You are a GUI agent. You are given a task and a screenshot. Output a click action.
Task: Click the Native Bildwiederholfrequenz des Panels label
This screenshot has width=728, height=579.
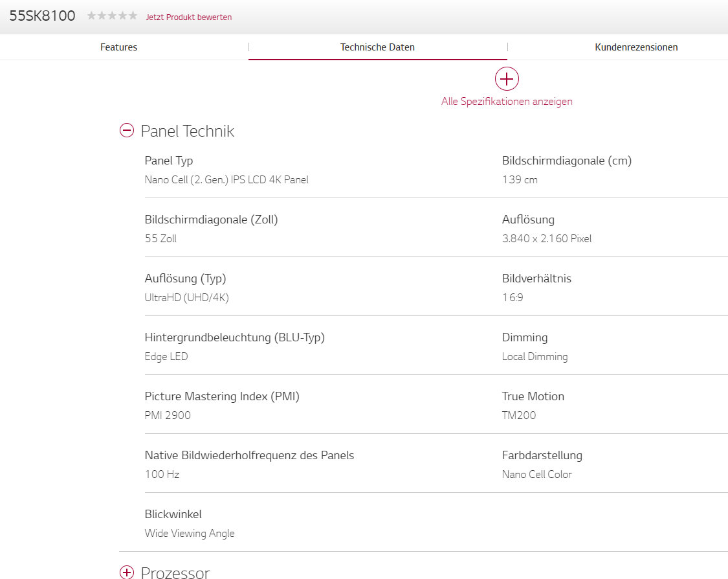pos(249,455)
